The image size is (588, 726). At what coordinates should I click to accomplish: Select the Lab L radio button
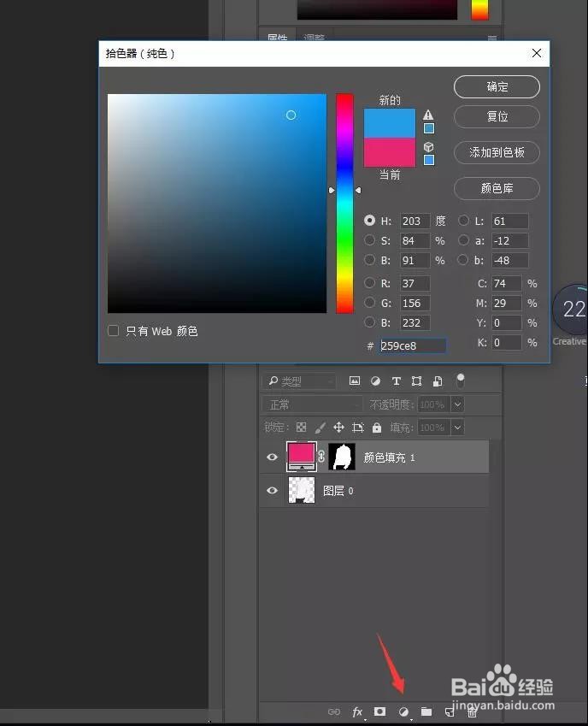[463, 221]
